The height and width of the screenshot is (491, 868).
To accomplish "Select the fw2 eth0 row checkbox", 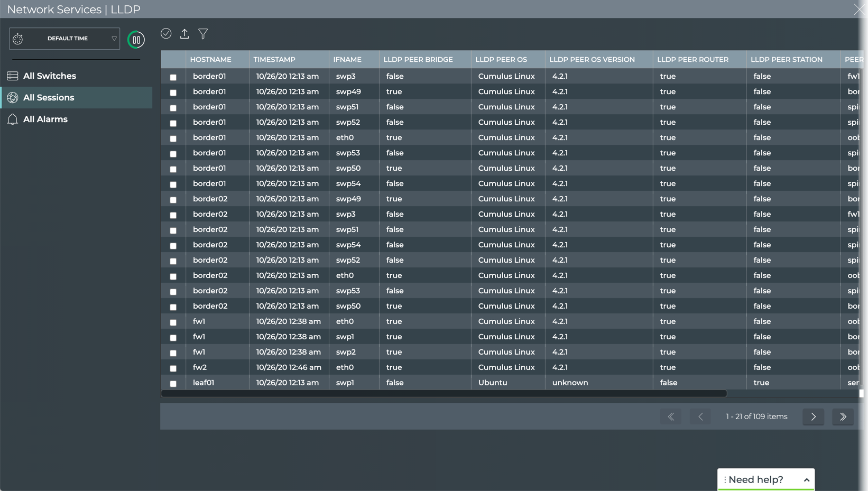I will coord(173,368).
